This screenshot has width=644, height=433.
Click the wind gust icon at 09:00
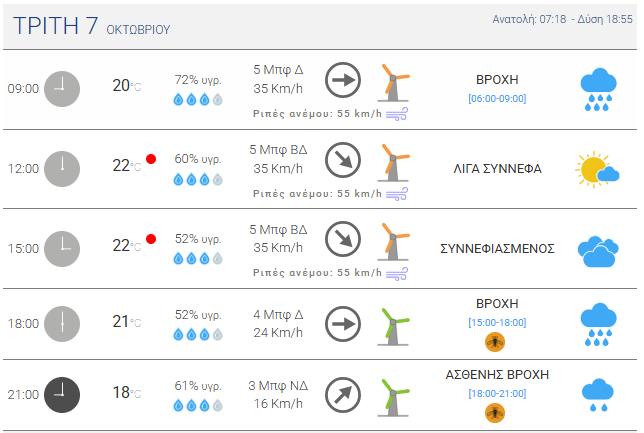tap(397, 114)
